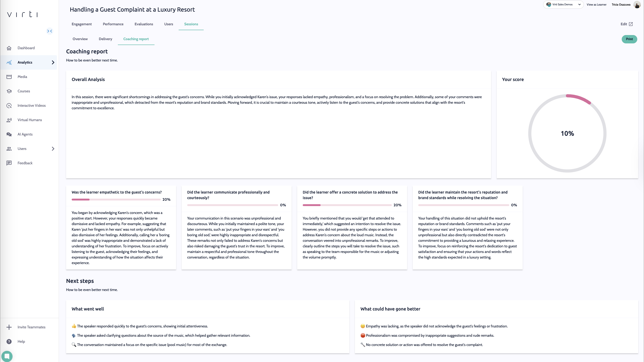Open the Delivery sub-tab
This screenshot has width=644, height=362.
[x=105, y=39]
